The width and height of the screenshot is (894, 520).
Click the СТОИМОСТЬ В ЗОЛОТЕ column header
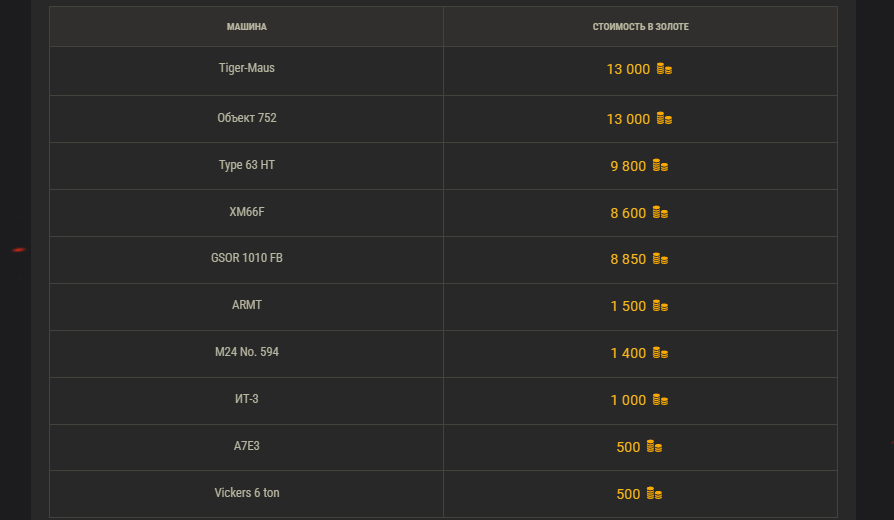tap(640, 27)
